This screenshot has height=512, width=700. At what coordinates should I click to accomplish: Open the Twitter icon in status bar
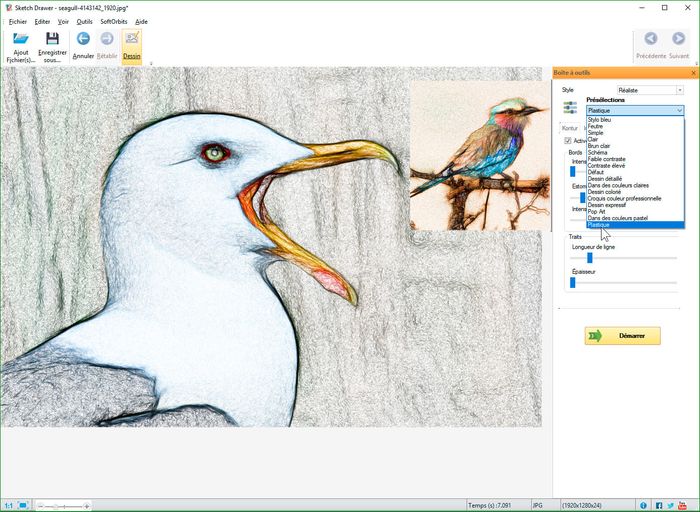click(672, 505)
